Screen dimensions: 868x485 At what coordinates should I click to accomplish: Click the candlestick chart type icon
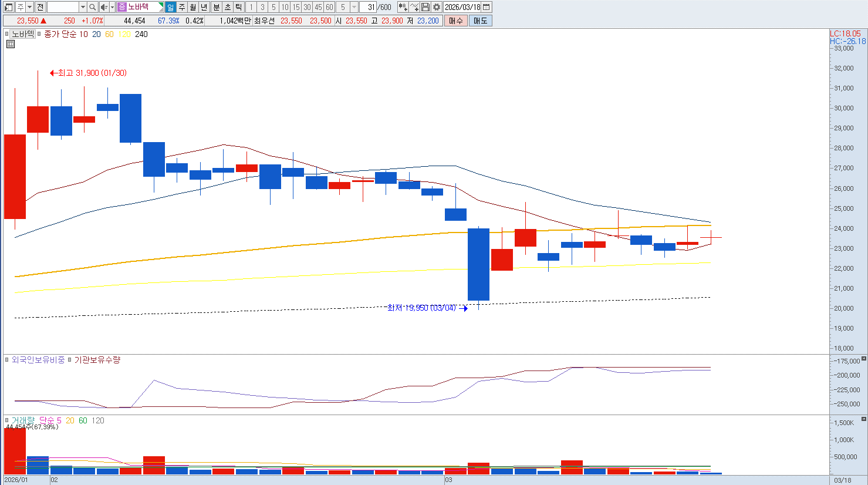click(x=403, y=7)
